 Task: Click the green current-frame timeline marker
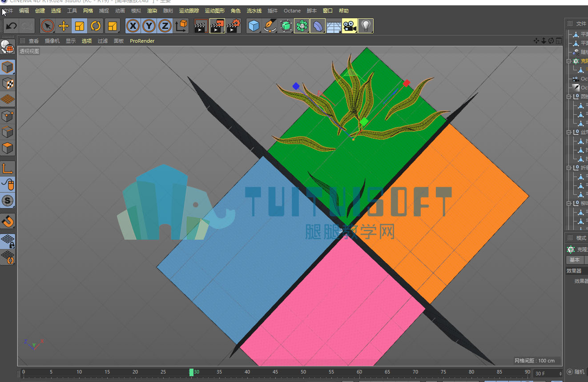[191, 372]
